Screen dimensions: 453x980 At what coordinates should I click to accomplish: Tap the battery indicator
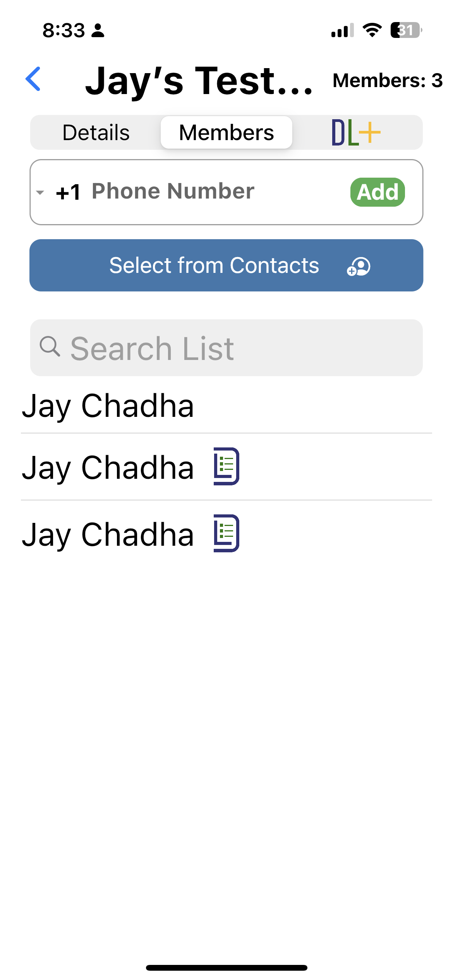click(406, 30)
